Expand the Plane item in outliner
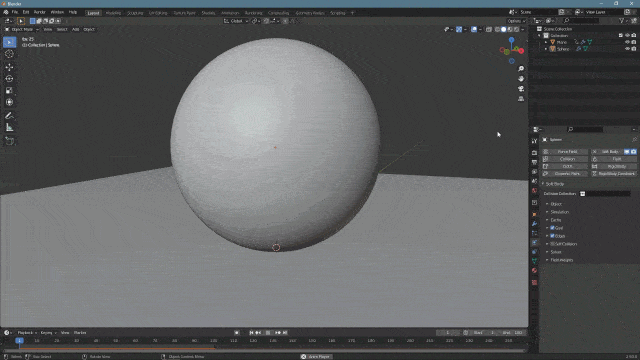This screenshot has width=640, height=360. click(x=546, y=42)
